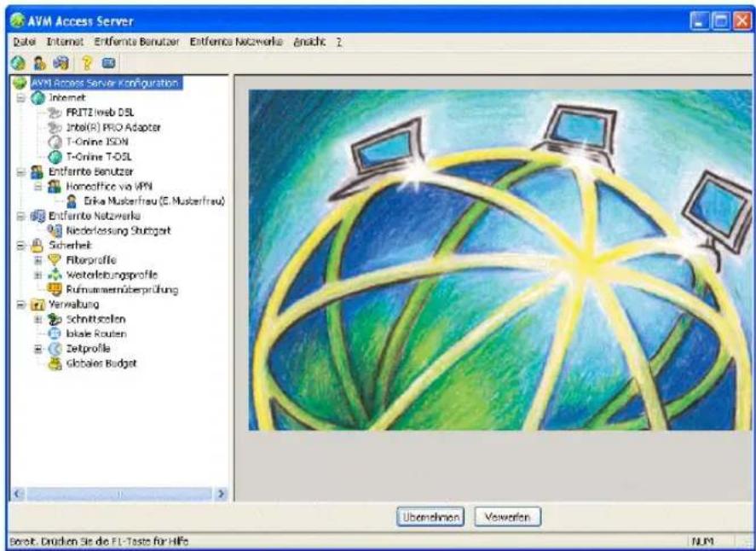Viewport: 756px width, 551px height.
Task: Click the NUM status bar indicator
Action: pyautogui.click(x=702, y=542)
